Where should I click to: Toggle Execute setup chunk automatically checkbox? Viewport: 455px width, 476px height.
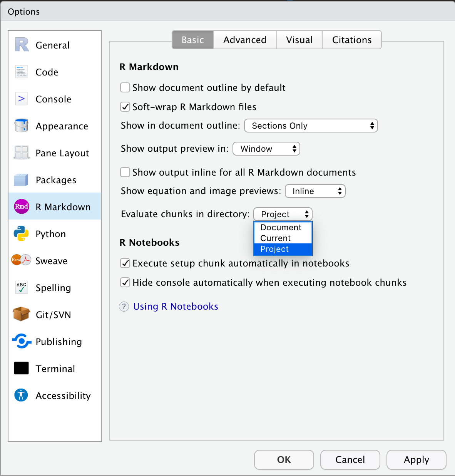pos(125,263)
